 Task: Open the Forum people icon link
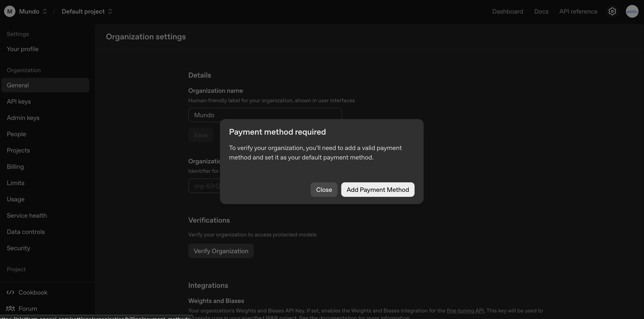(10, 309)
